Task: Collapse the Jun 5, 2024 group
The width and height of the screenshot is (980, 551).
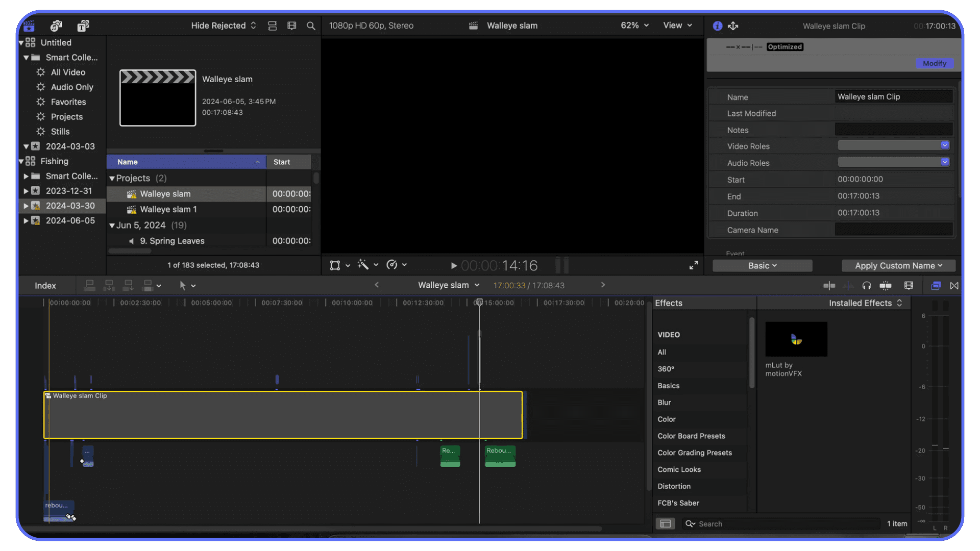Action: pos(111,225)
